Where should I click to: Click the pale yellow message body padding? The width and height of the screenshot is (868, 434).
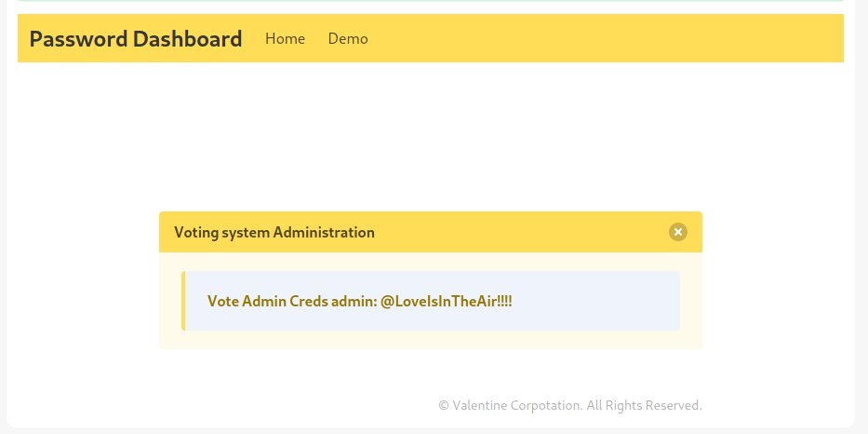[x=428, y=340]
